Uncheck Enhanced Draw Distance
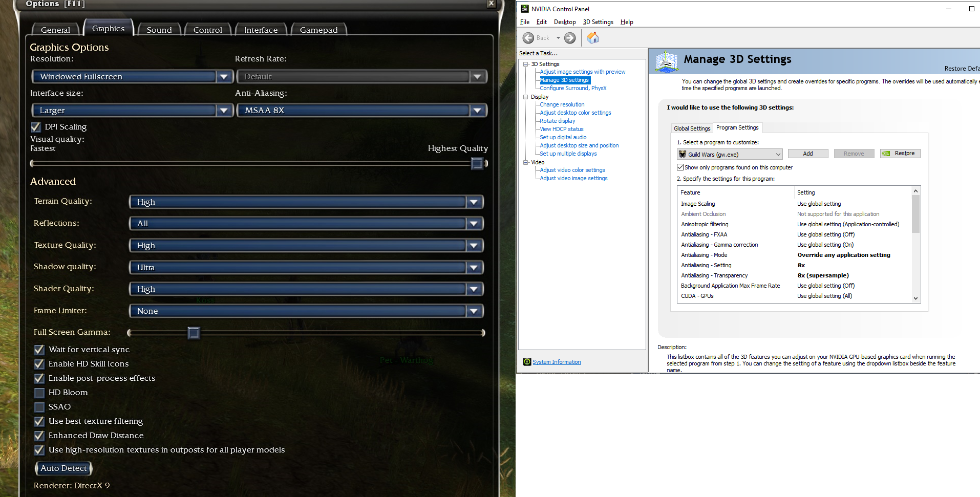Image resolution: width=980 pixels, height=497 pixels. point(39,436)
